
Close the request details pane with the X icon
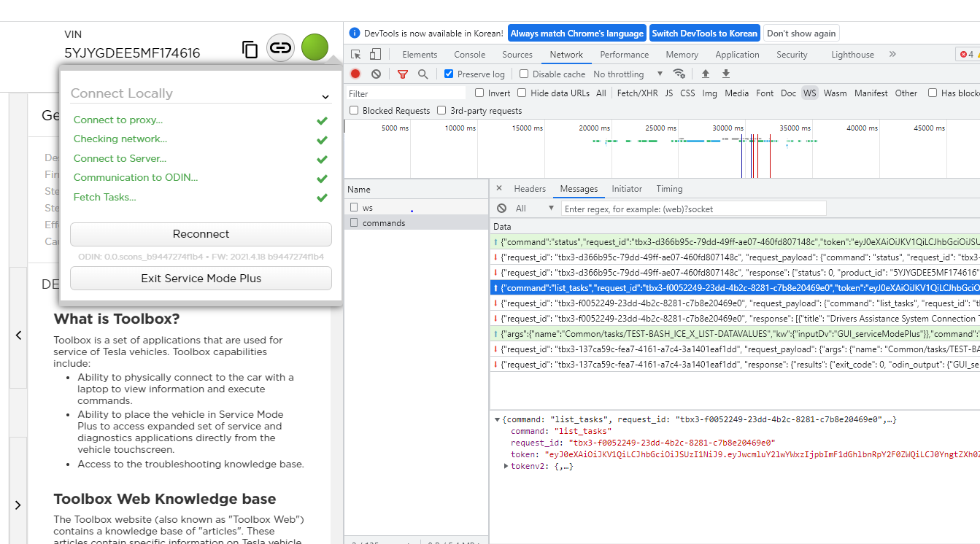(x=499, y=188)
